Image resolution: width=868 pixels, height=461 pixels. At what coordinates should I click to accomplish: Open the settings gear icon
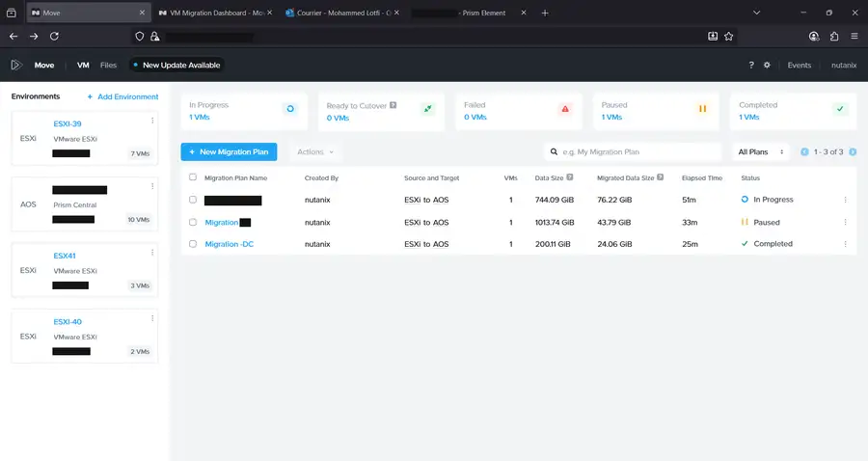(x=767, y=65)
